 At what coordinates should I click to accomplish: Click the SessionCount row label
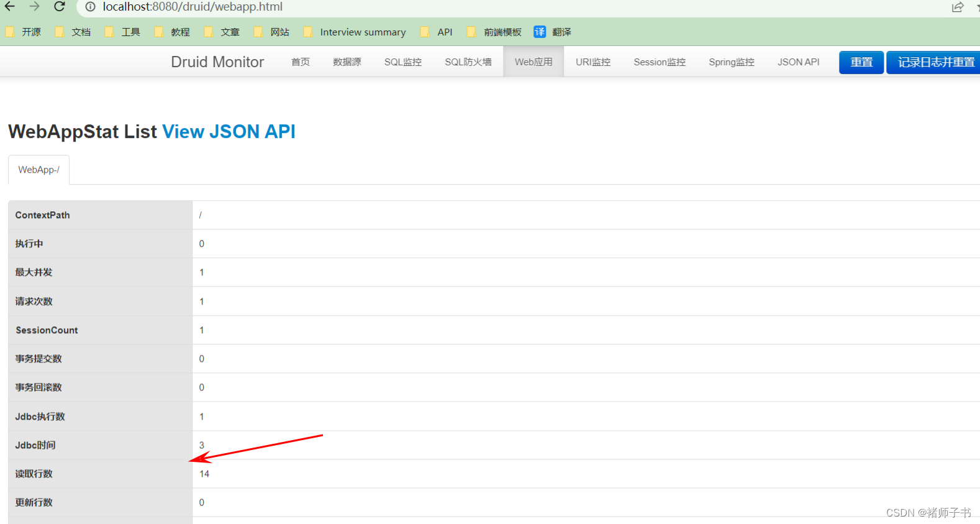coord(47,330)
